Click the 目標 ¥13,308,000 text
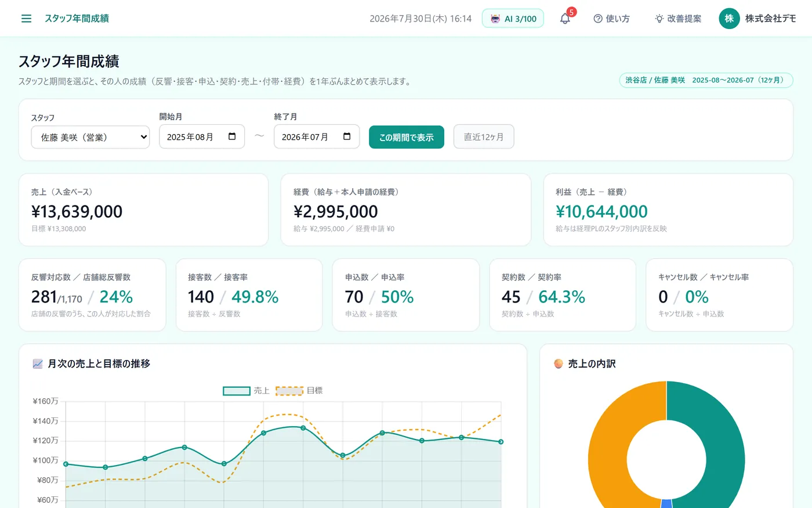812x508 pixels. [59, 229]
